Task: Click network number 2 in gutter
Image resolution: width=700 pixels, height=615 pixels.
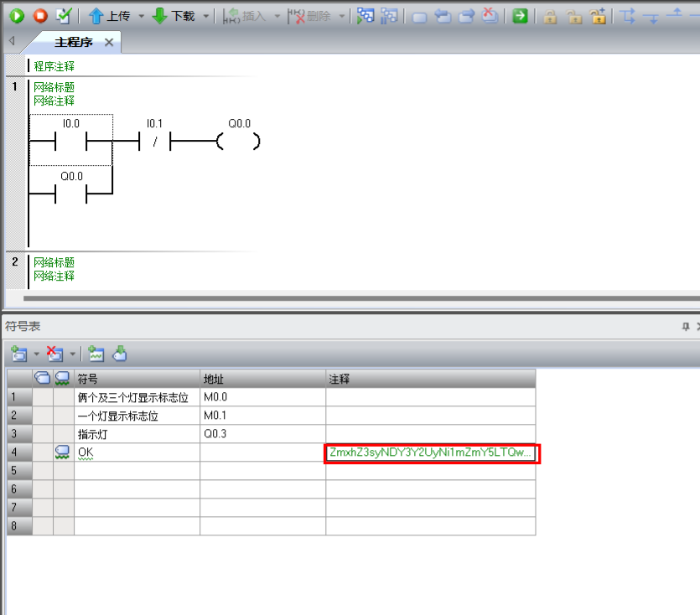Action: 15,261
